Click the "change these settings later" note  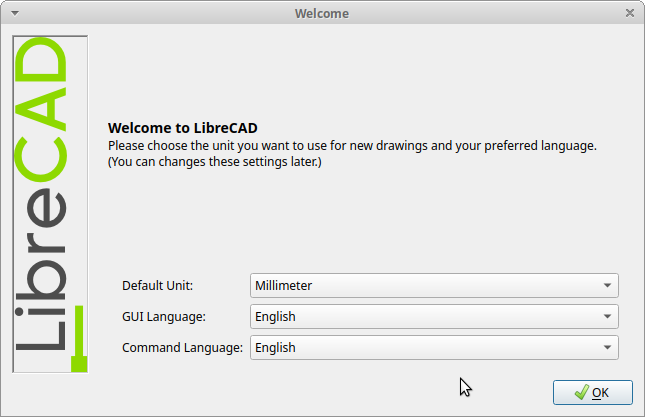point(214,161)
